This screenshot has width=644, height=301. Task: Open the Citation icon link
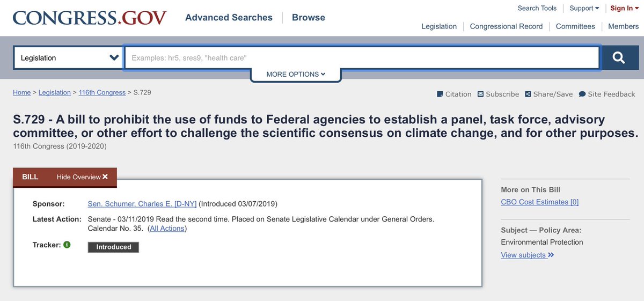440,94
